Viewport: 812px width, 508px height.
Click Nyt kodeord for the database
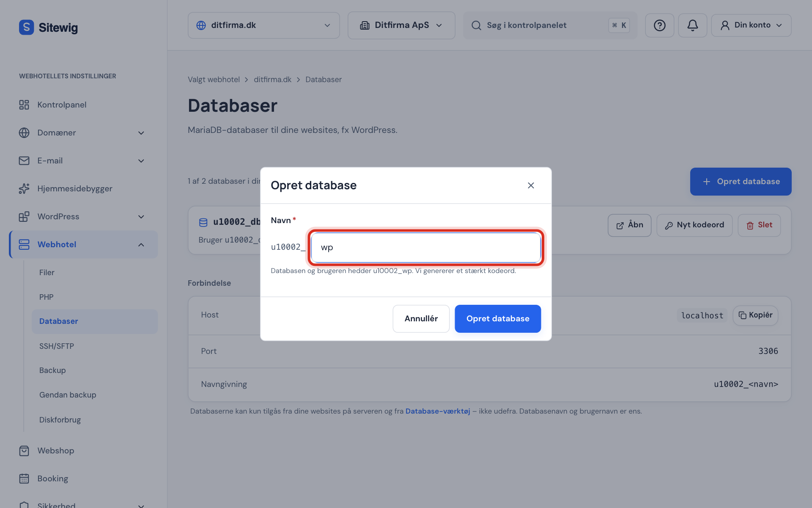pyautogui.click(x=694, y=225)
